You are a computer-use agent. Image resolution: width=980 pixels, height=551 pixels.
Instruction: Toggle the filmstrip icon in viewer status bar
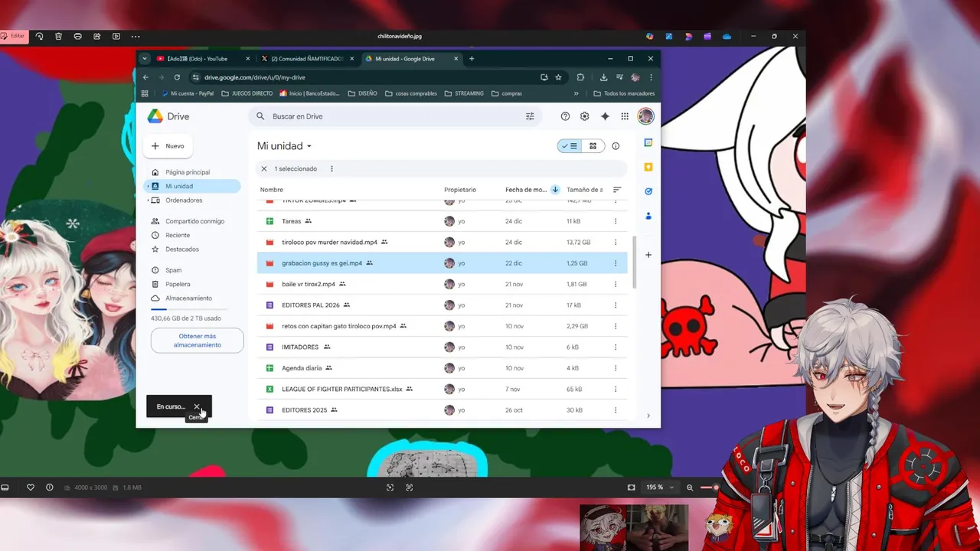pos(5,487)
